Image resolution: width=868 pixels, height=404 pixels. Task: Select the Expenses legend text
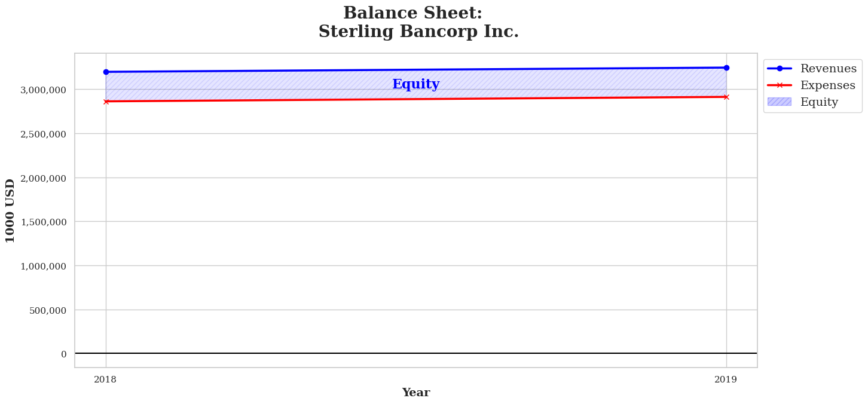tap(827, 85)
